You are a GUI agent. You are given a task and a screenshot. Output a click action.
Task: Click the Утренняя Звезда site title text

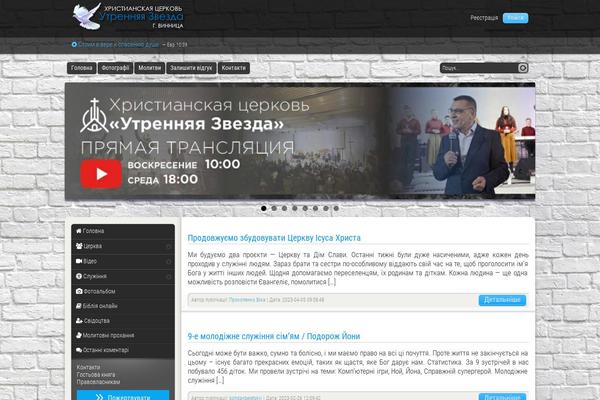pos(141,17)
